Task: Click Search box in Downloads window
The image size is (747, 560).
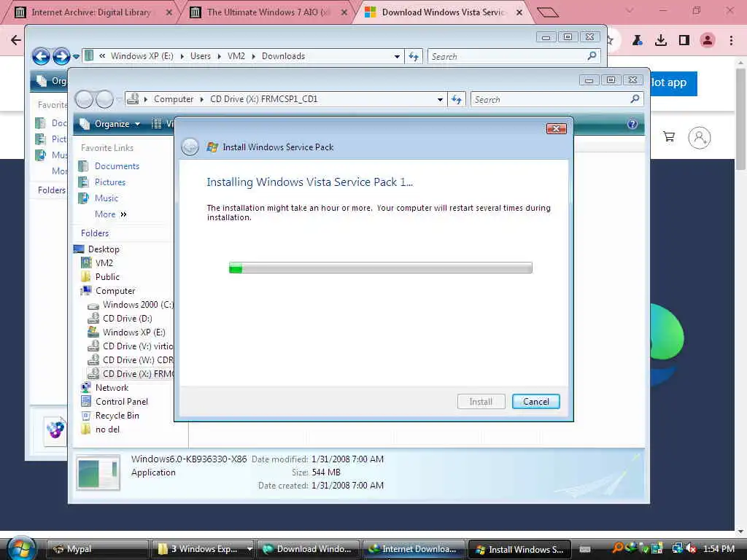Action: 514,56
